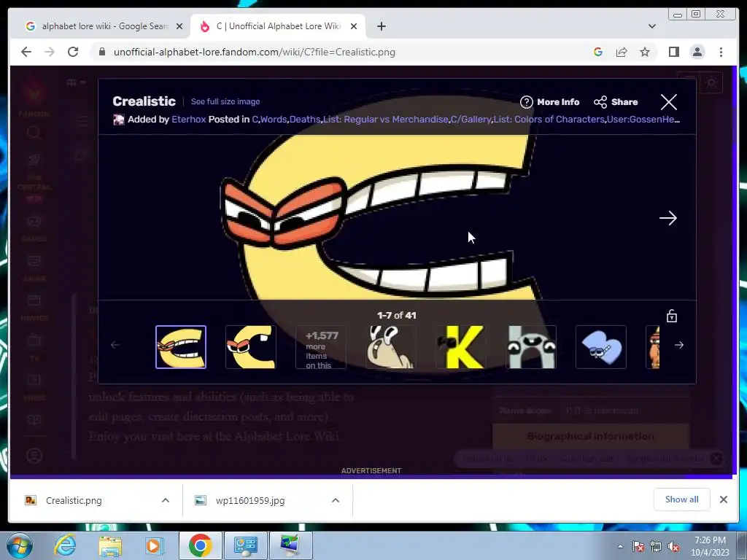This screenshot has height=560, width=747.
Task: Select the yellow K thumbnail
Action: click(461, 346)
